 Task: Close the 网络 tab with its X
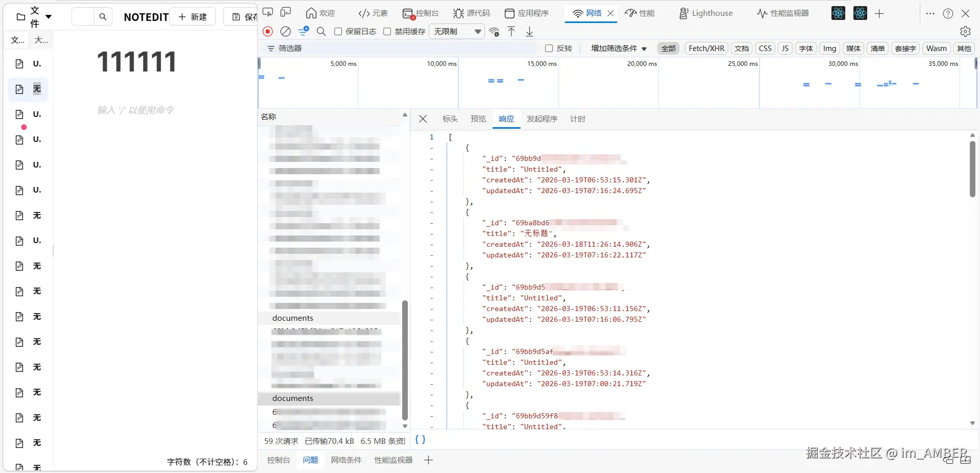(x=610, y=13)
